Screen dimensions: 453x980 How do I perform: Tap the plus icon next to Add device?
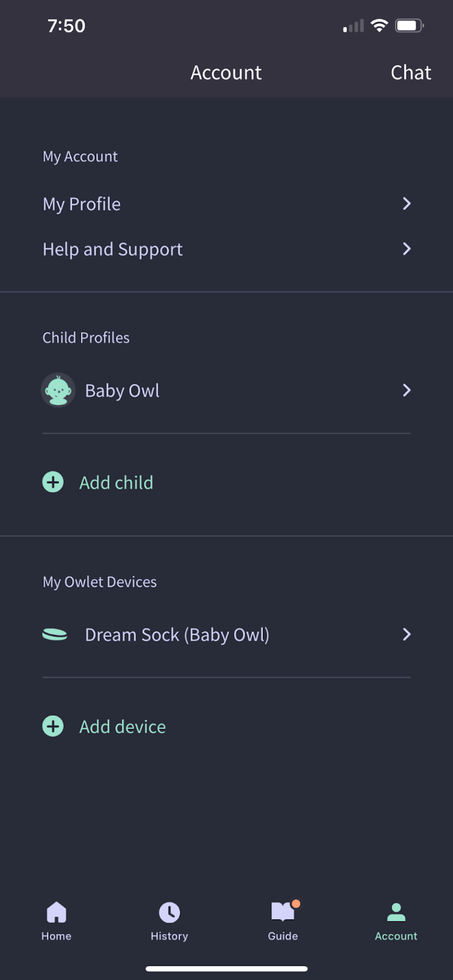[x=53, y=726]
